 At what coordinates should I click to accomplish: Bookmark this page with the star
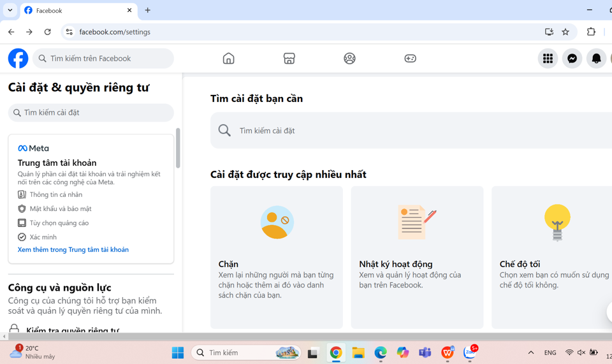[565, 32]
